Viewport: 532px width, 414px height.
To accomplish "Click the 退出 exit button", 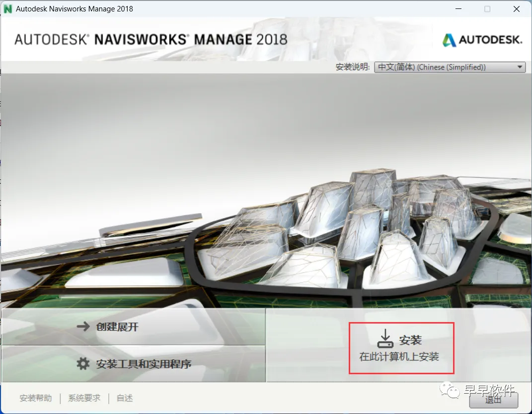I will click(493, 400).
